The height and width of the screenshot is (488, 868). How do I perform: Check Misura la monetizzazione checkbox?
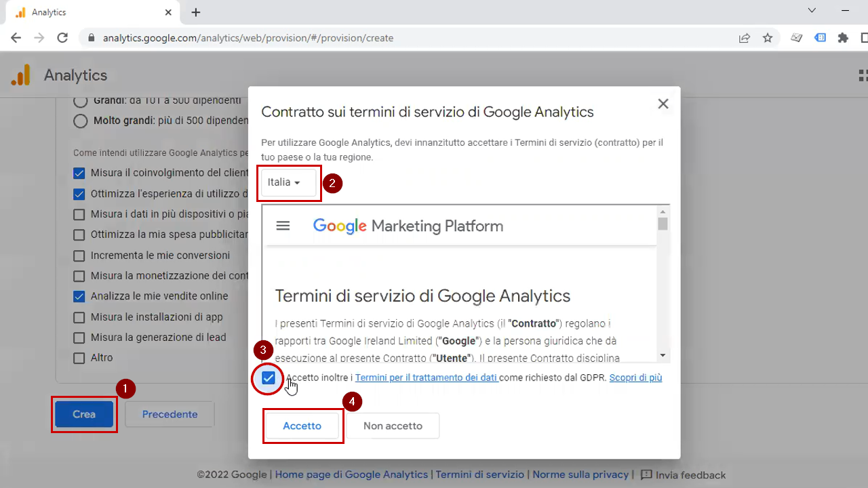pos(79,276)
